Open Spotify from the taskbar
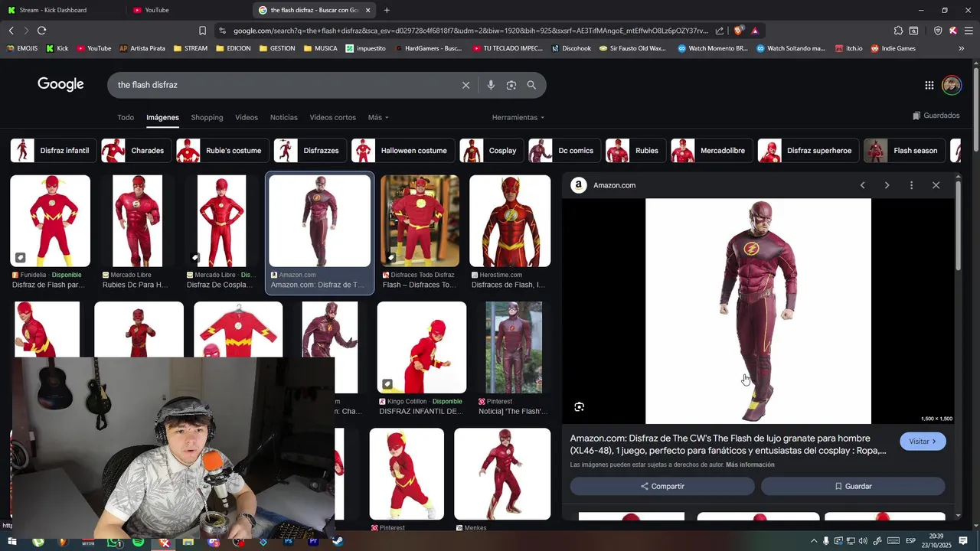The image size is (980, 551). pos(138,542)
